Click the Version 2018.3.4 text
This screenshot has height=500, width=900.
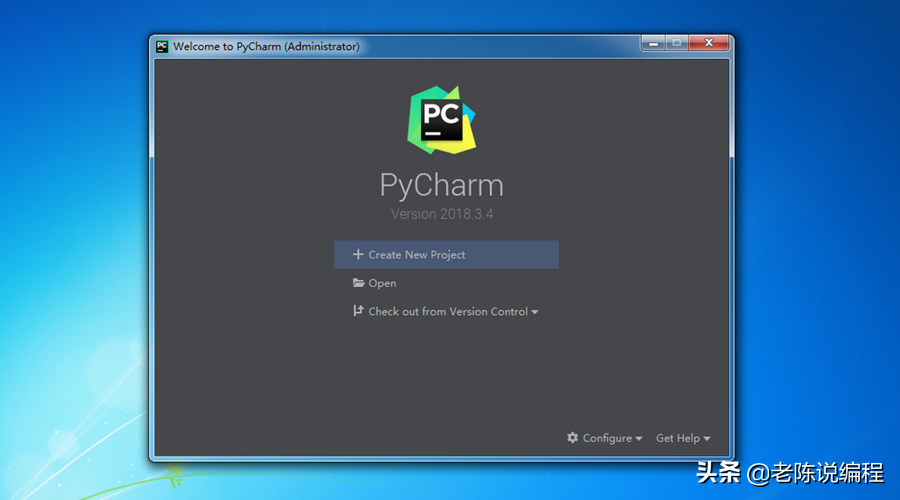(x=442, y=214)
